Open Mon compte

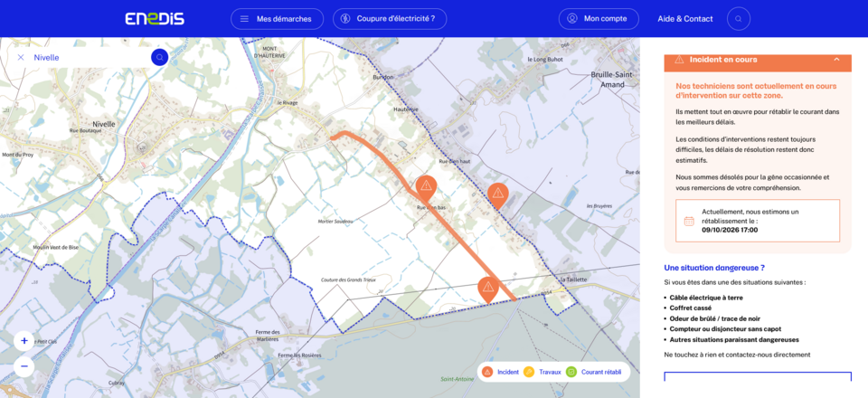click(x=599, y=19)
